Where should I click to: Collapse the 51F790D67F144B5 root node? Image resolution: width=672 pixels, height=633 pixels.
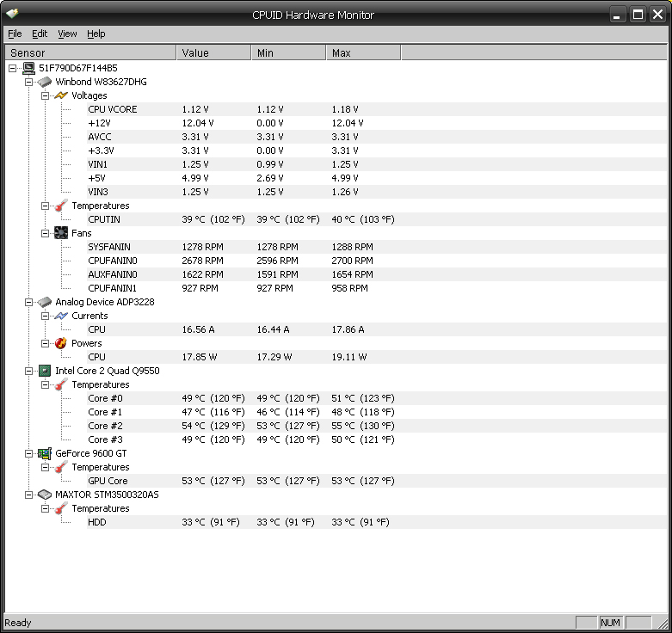click(x=12, y=68)
